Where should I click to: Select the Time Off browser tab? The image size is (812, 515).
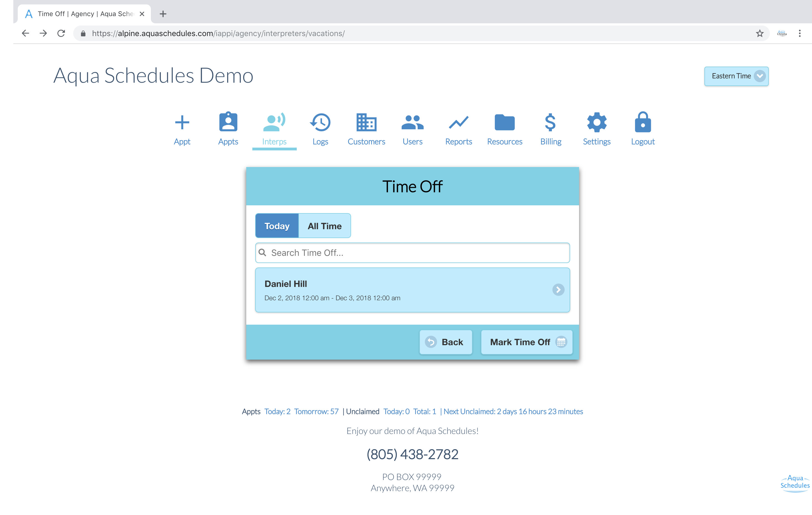(x=84, y=14)
